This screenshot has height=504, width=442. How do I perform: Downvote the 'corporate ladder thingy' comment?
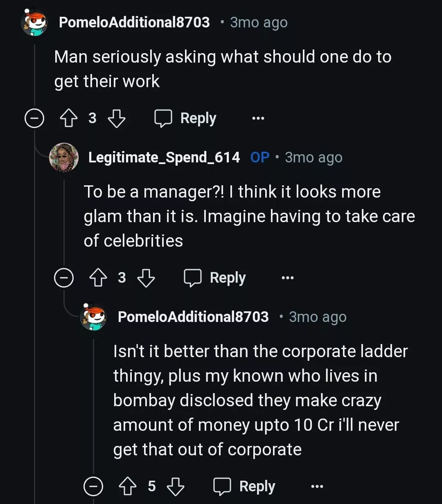[176, 486]
